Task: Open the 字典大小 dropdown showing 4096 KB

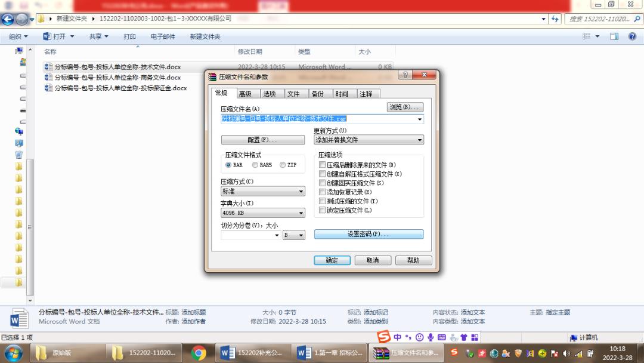Action: tap(263, 213)
